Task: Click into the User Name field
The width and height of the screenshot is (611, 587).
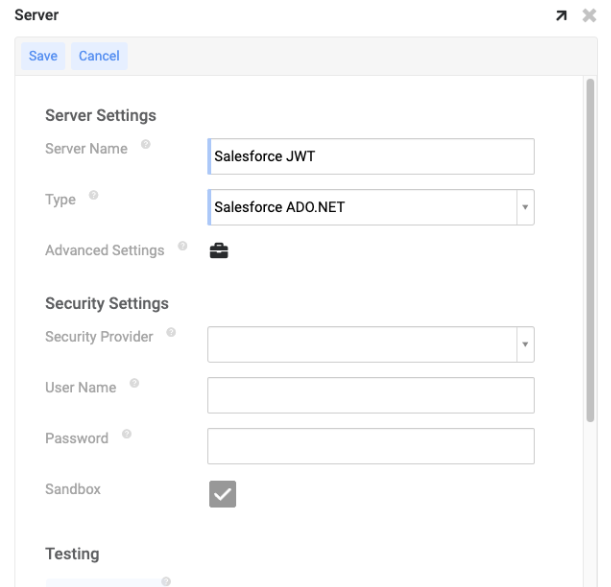Action: point(370,395)
